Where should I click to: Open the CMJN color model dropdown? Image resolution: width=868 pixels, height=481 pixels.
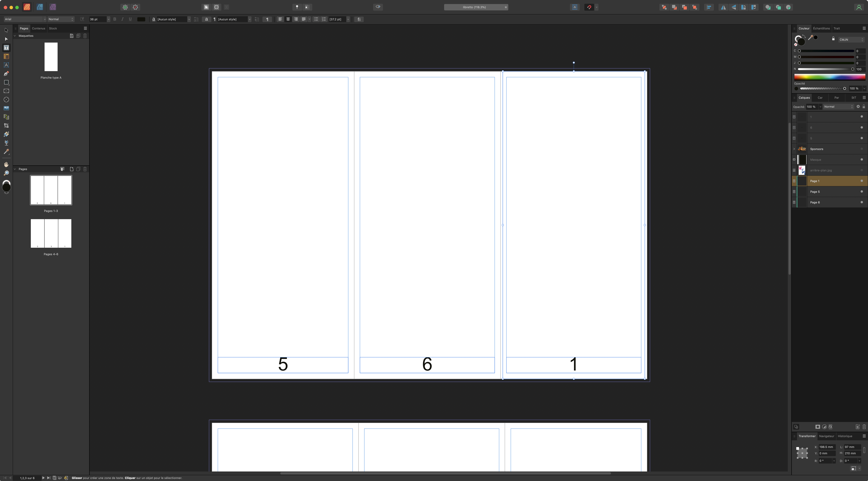tap(852, 40)
